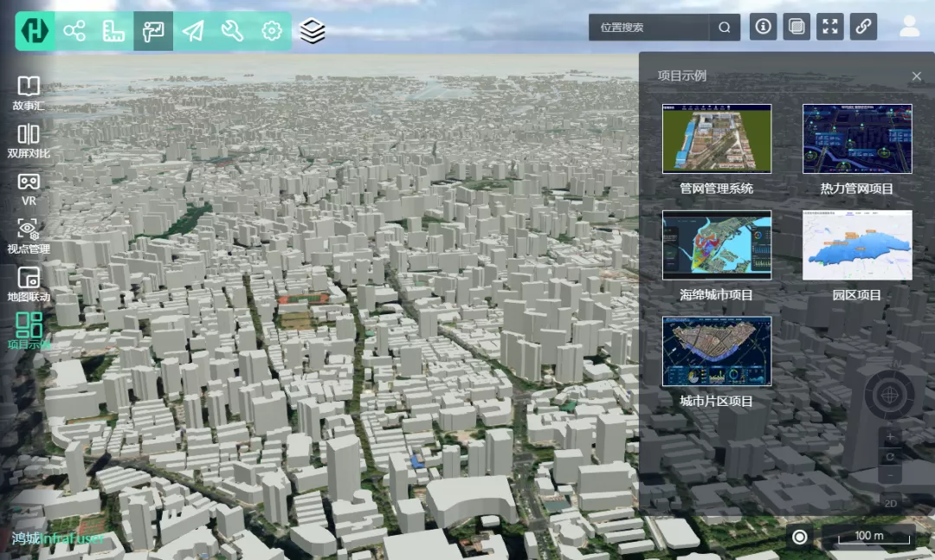Image resolution: width=935 pixels, height=560 pixels.
Task: Open the gear settings icon
Action: tap(271, 30)
